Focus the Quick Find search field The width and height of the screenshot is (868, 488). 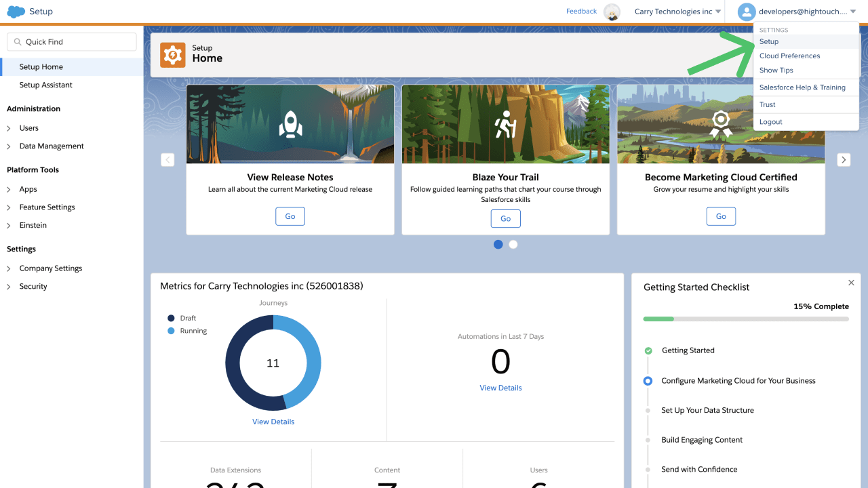pos(71,42)
